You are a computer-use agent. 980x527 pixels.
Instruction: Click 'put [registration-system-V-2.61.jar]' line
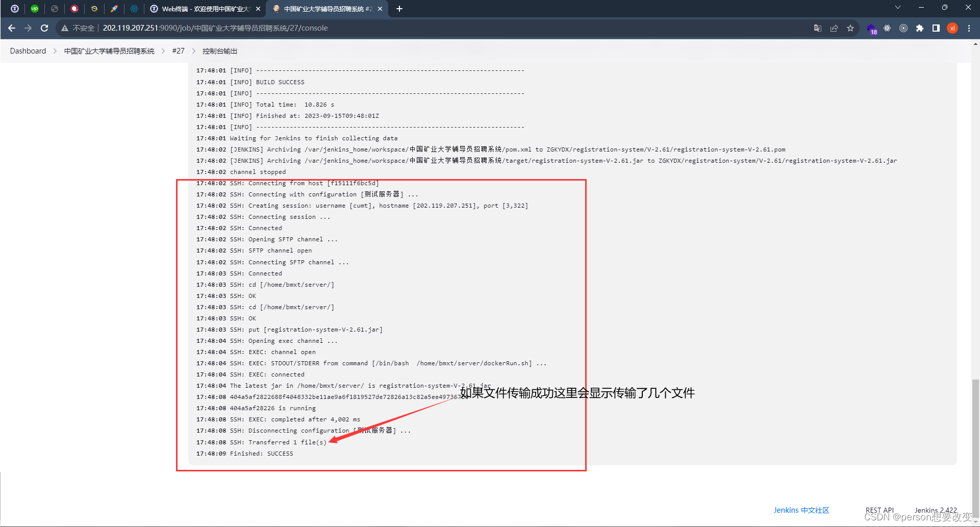[x=290, y=330]
